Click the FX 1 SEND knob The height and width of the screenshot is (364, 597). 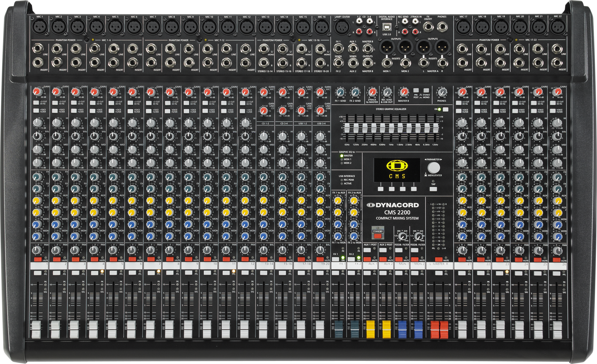340,92
